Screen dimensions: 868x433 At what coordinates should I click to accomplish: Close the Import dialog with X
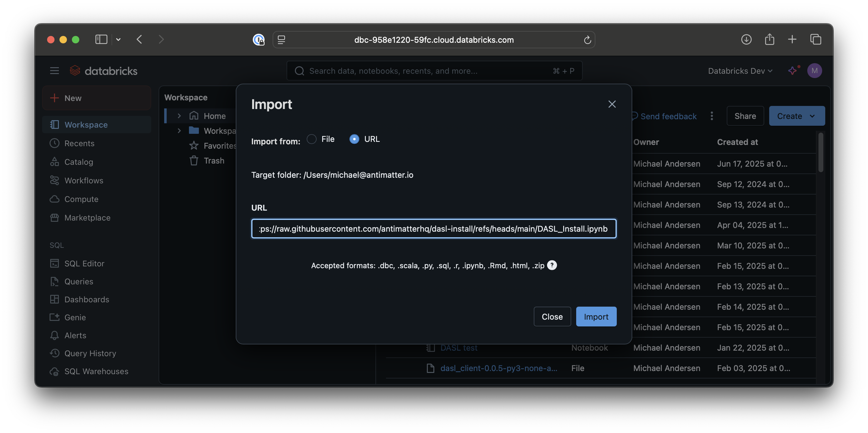pyautogui.click(x=612, y=104)
